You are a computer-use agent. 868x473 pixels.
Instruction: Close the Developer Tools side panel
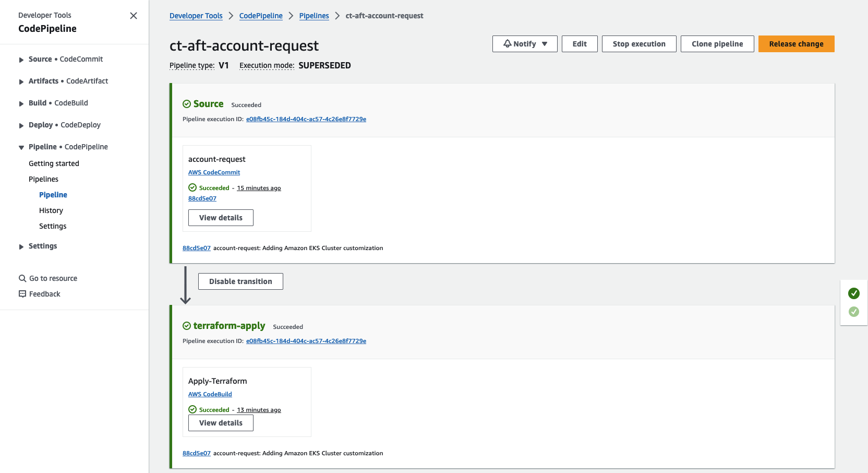tap(134, 16)
